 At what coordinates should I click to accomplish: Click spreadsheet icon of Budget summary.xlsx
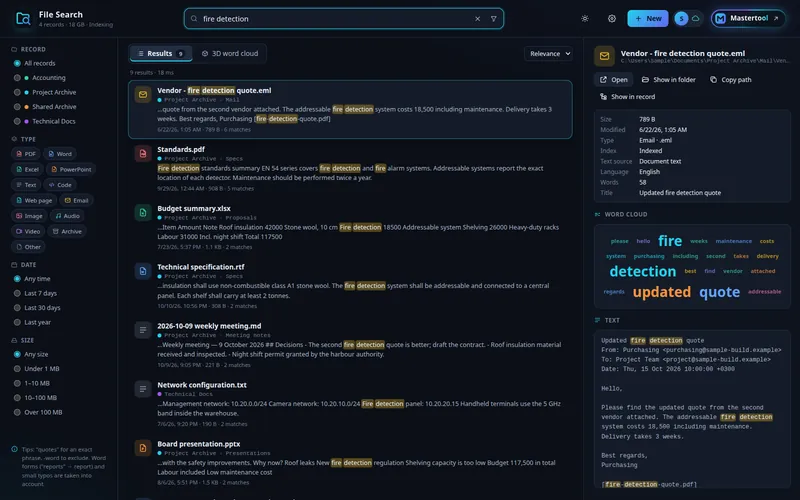(x=143, y=212)
